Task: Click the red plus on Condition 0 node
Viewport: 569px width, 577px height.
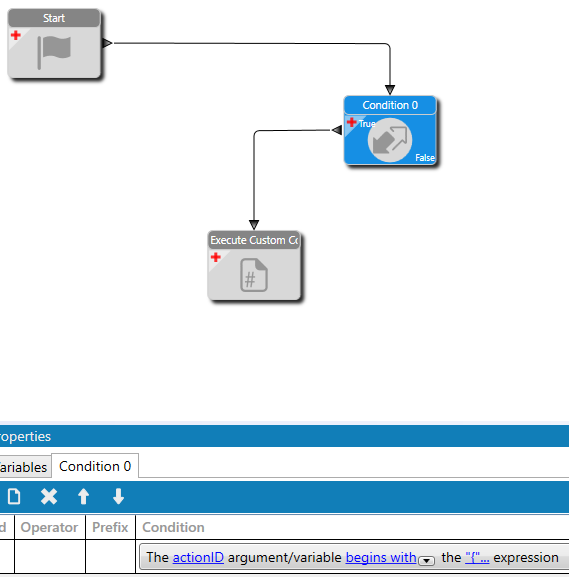Action: [x=351, y=122]
